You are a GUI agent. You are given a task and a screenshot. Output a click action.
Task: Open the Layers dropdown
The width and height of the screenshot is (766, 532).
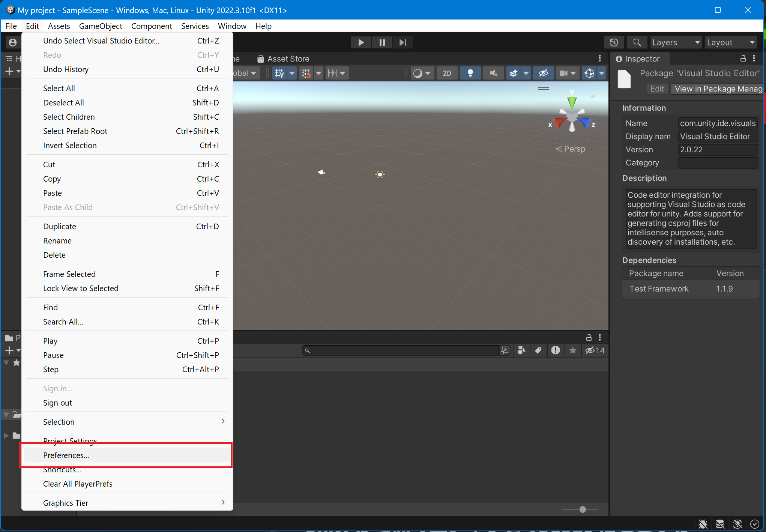tap(675, 42)
